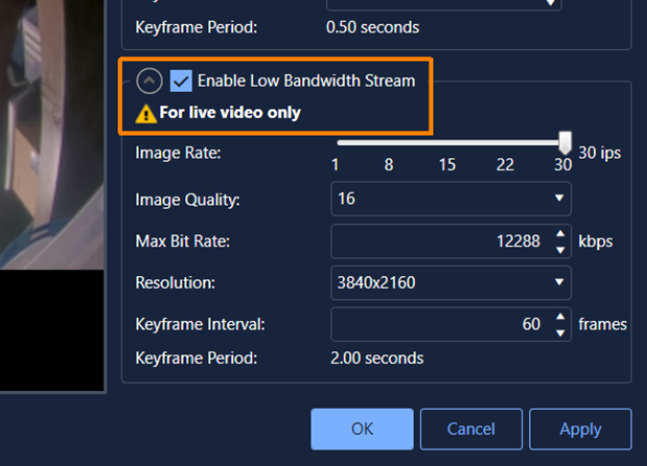Image resolution: width=647 pixels, height=466 pixels.
Task: Toggle Enable Low Bandwidth Stream checkbox
Action: coord(181,81)
